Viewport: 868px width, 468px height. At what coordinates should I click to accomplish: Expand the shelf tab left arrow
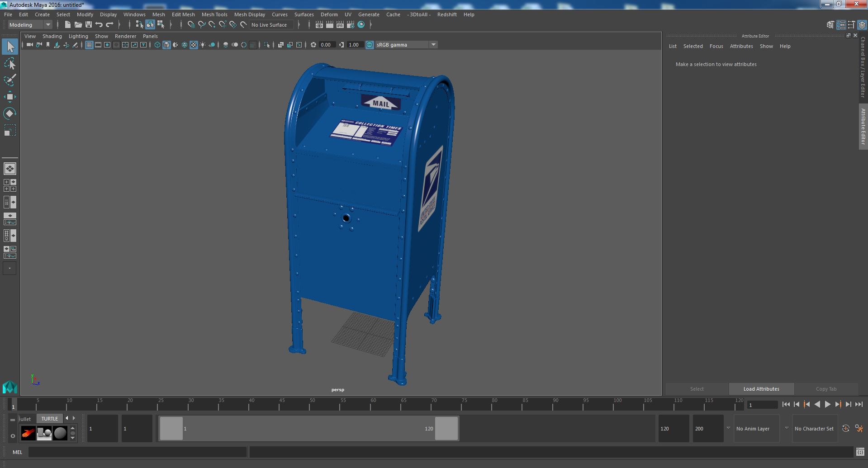point(67,418)
